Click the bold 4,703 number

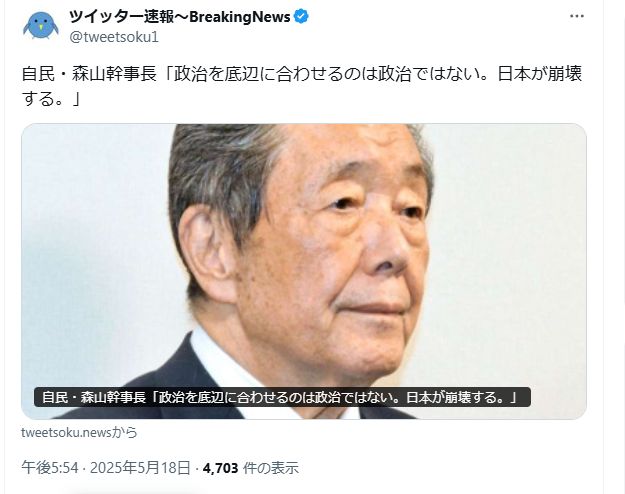pyautogui.click(x=220, y=468)
